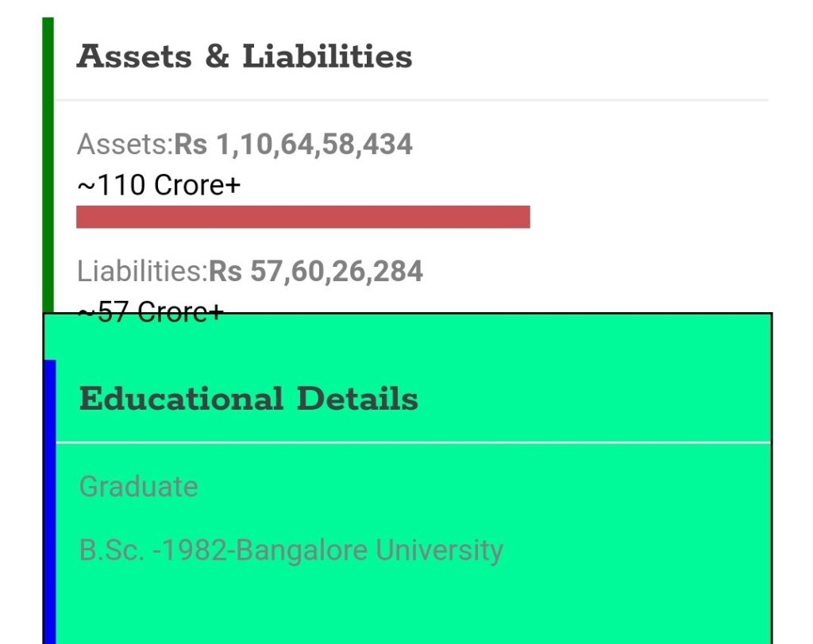Click the "Assets:" label
This screenshot has width=813, height=644.
click(x=125, y=145)
